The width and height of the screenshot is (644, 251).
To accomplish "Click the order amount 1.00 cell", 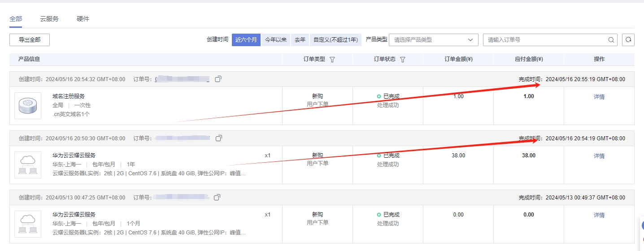I will pos(458,96).
